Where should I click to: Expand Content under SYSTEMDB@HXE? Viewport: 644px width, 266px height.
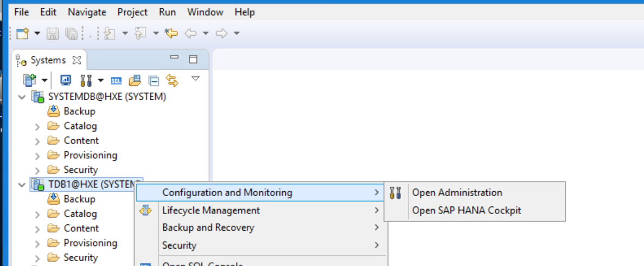coord(37,141)
